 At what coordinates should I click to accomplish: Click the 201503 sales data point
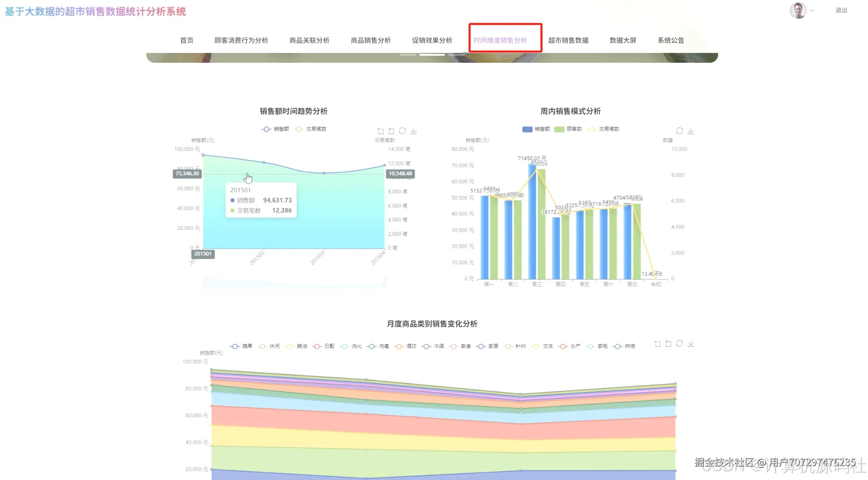[324, 173]
